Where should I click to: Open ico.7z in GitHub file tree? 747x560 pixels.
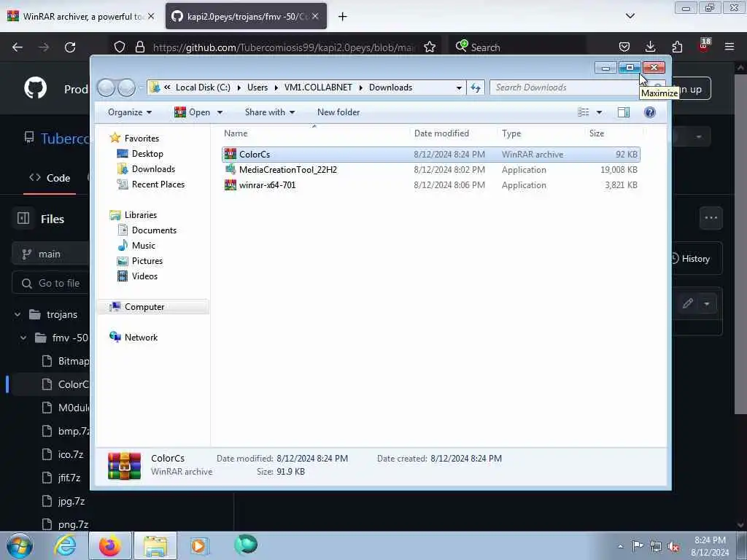click(x=71, y=454)
